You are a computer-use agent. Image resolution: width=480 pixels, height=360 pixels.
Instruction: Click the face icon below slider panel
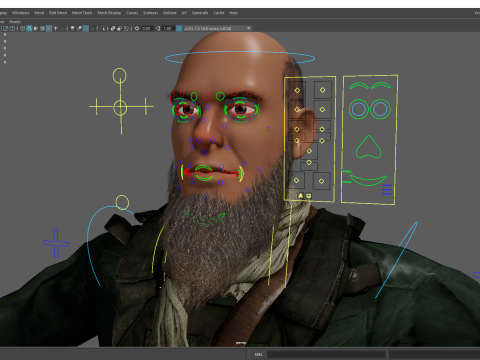[x=309, y=196]
